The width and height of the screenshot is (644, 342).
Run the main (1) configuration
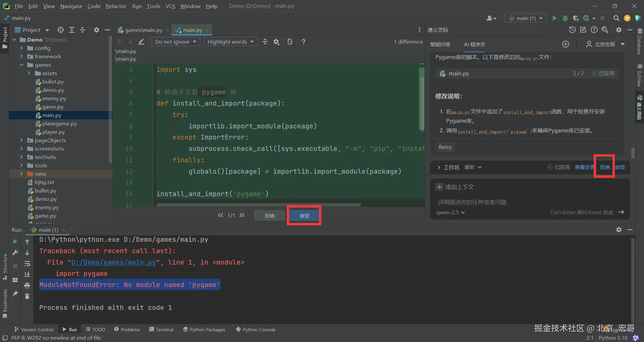click(554, 18)
